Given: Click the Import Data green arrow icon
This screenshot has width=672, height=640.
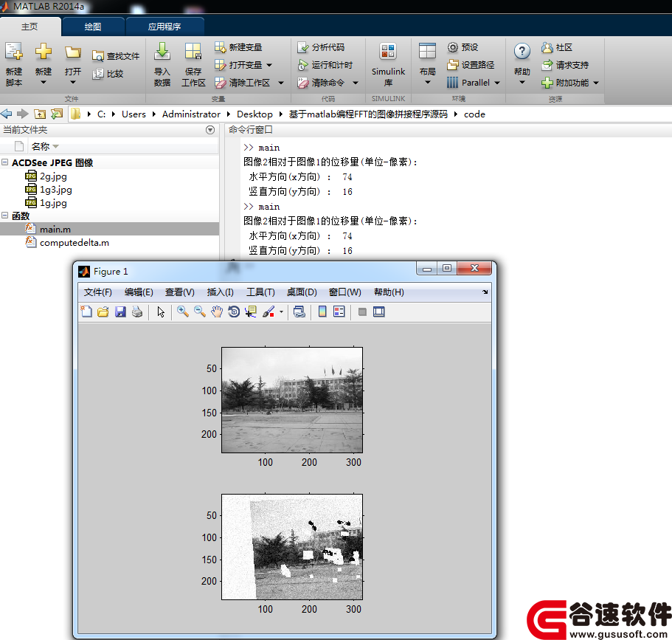Looking at the screenshot, I should 162,52.
